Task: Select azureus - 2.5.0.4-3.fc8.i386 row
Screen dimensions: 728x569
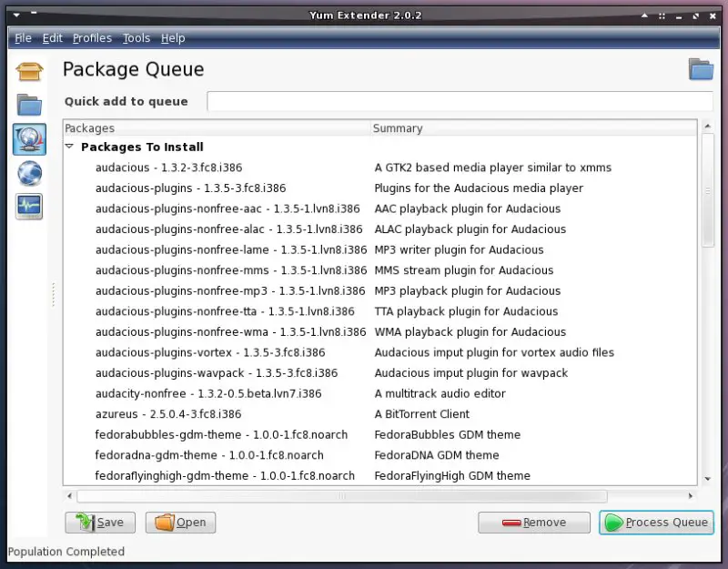Action: pos(380,414)
